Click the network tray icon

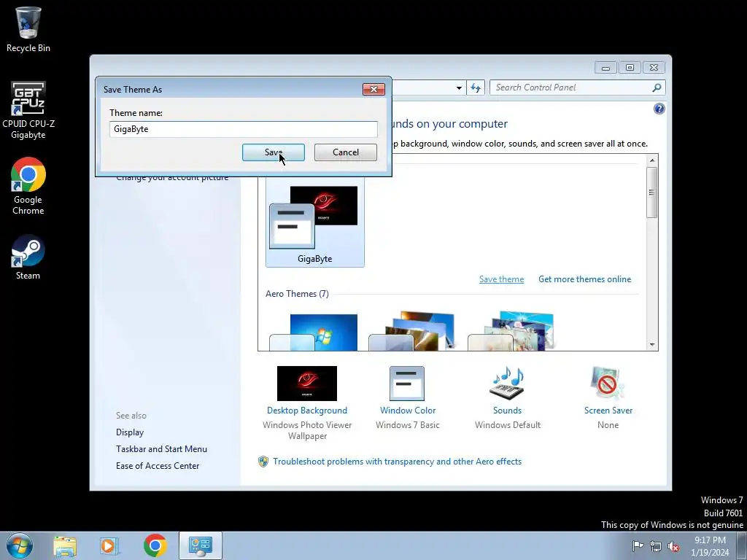[656, 546]
